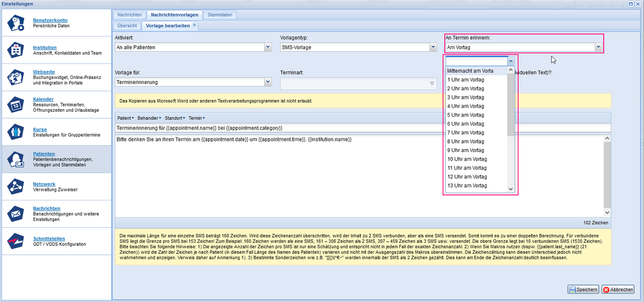
Task: Click the Webseite globe icon
Action: [16, 77]
